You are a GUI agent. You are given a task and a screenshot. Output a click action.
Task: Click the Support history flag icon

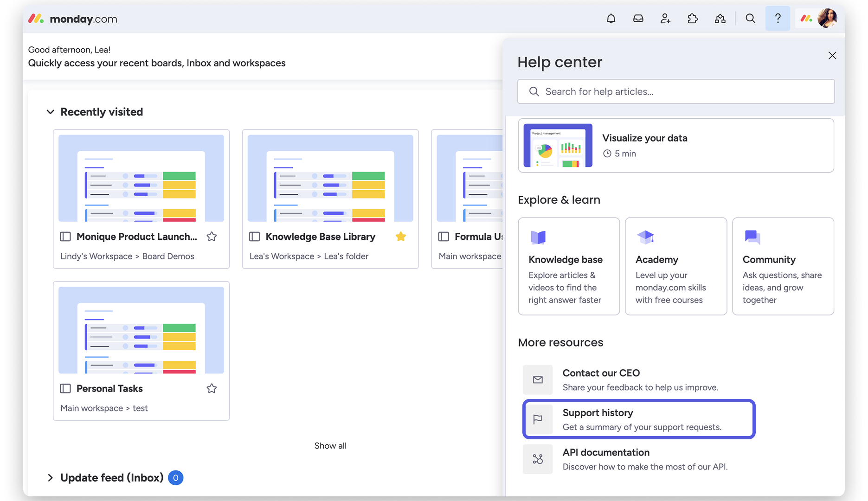click(538, 419)
